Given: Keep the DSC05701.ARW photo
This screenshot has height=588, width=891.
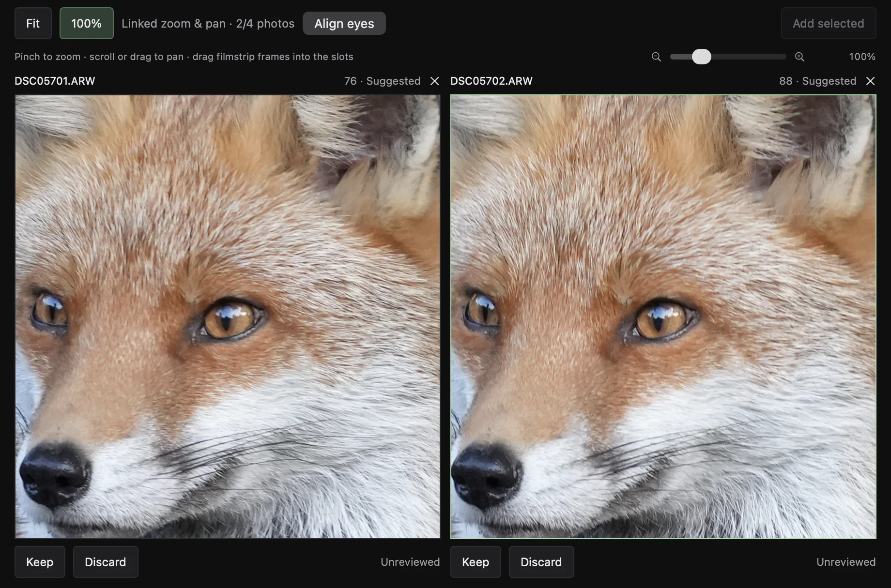Looking at the screenshot, I should tap(40, 562).
